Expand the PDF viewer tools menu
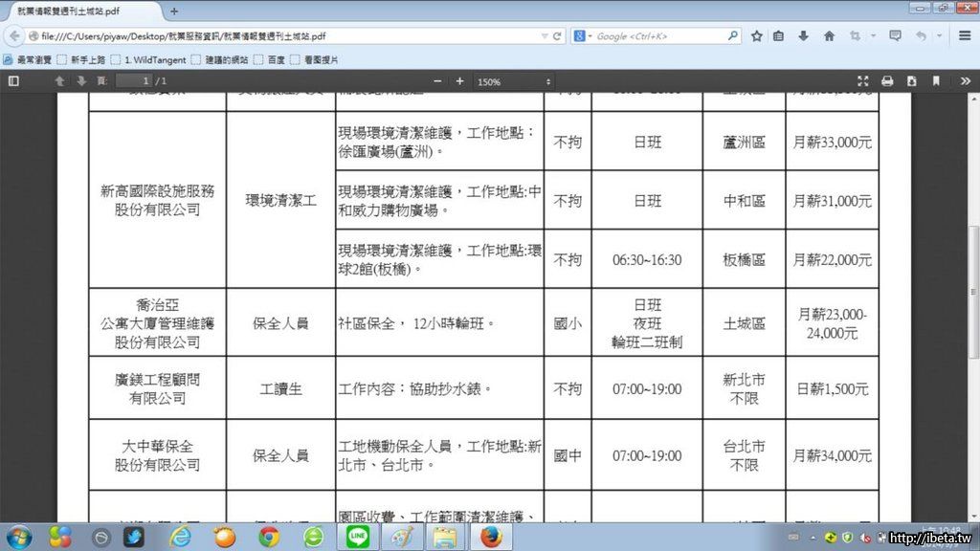 tap(965, 81)
